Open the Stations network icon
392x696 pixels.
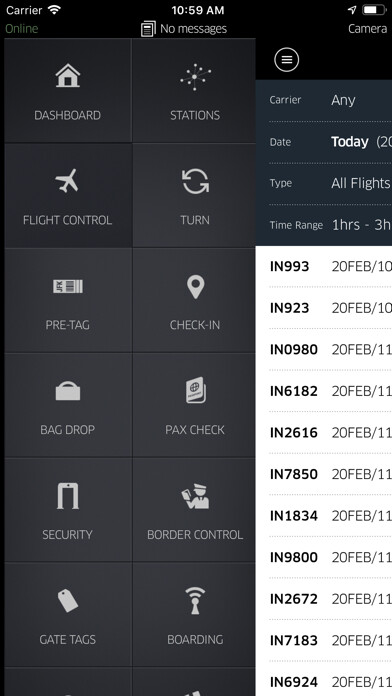tap(195, 77)
